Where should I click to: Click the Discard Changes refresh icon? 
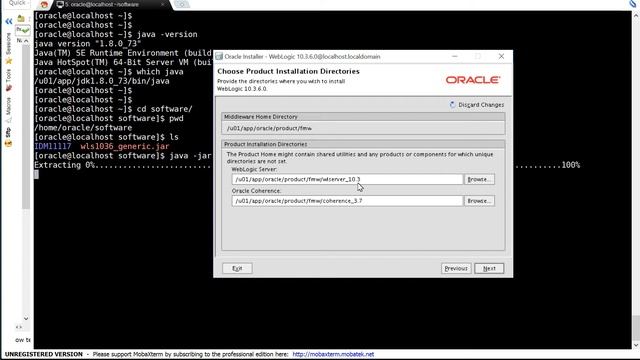pyautogui.click(x=452, y=104)
